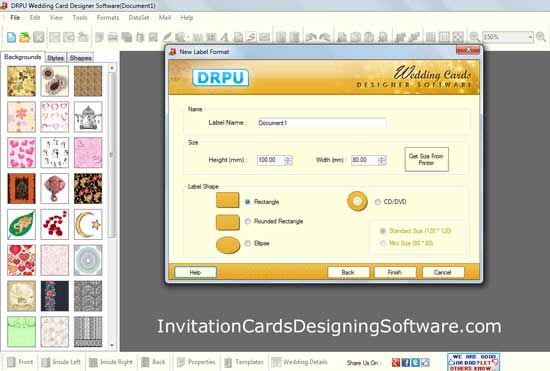Click the Height (mm) input field
The height and width of the screenshot is (371, 550).
coord(271,160)
